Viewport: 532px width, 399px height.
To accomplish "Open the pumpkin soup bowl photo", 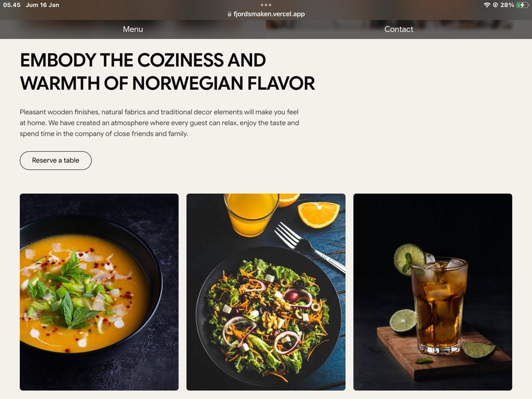I will coord(99,292).
